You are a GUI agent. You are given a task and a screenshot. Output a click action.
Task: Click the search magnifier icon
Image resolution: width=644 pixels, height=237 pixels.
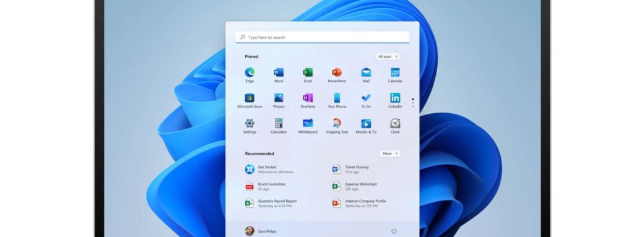click(242, 37)
